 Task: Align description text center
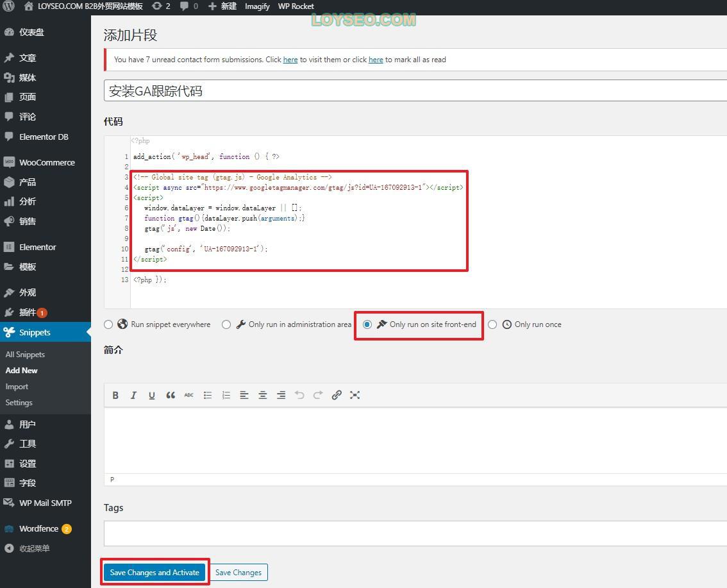[262, 395]
